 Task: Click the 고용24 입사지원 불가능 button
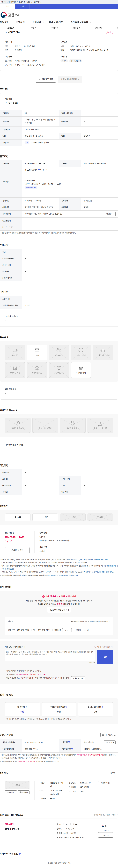pyautogui.click(x=70, y=79)
